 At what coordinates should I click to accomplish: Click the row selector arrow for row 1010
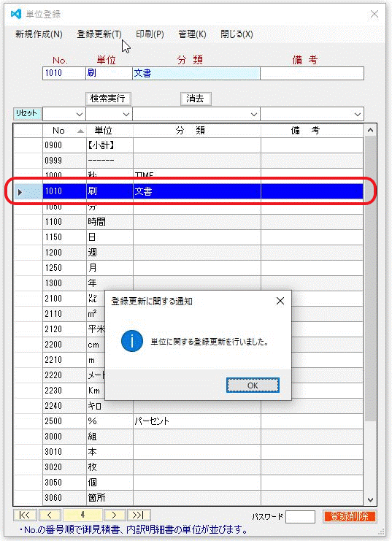(20, 192)
